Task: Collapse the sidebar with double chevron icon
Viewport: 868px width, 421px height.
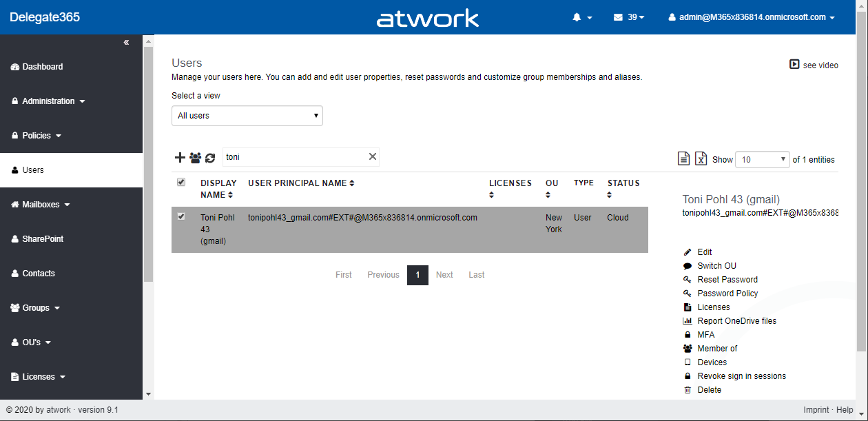Action: [126, 43]
